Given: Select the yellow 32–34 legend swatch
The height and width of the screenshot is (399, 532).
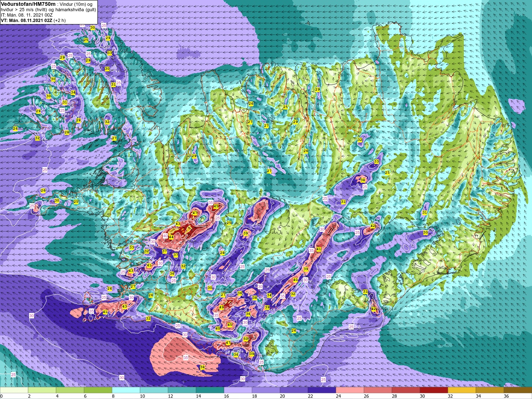Looking at the screenshot, I should tap(462, 390).
